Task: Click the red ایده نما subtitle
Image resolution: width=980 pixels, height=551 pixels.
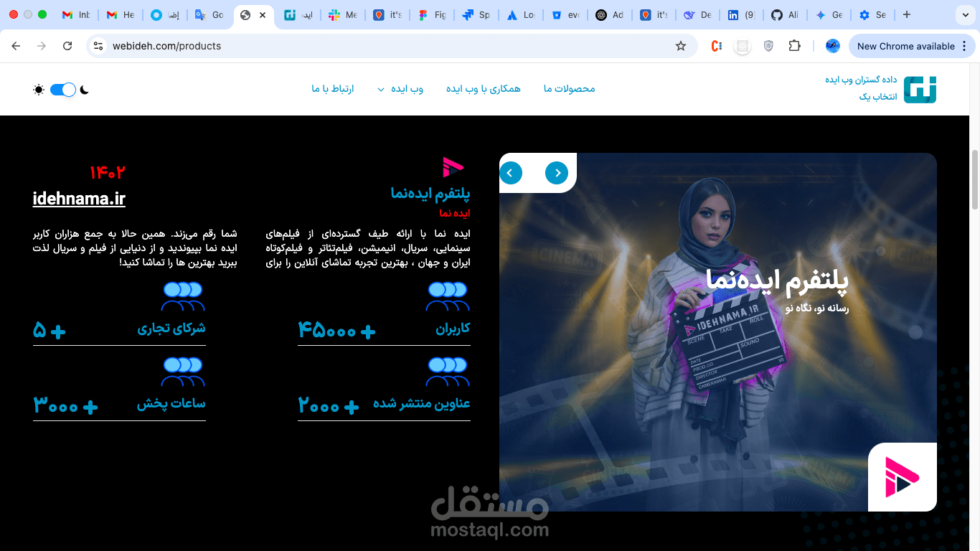Action: click(455, 214)
